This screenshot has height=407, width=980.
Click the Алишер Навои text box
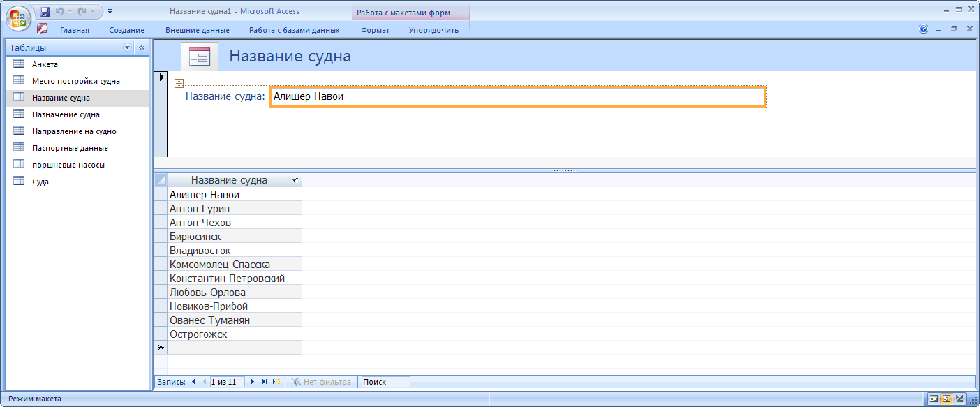(517, 97)
